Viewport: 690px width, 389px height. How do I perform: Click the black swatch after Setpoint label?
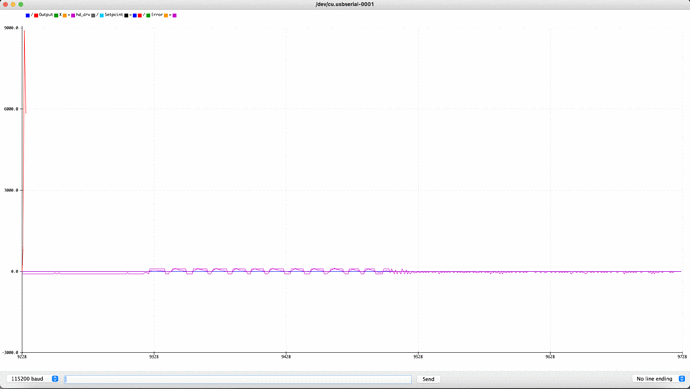126,15
